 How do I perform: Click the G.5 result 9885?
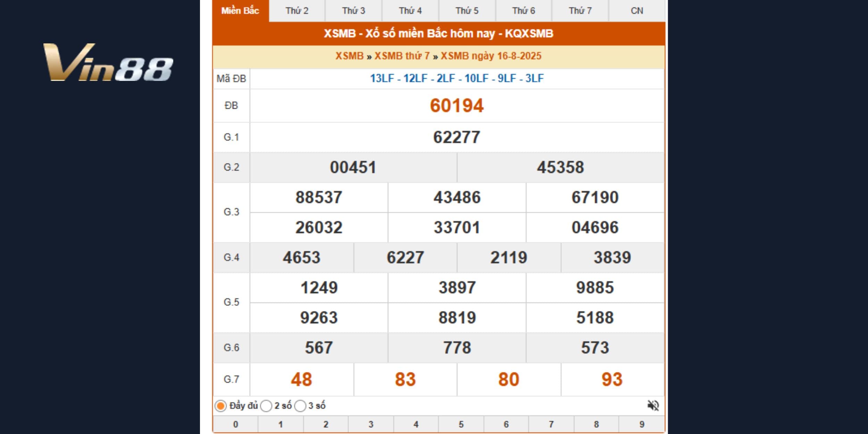pos(595,287)
